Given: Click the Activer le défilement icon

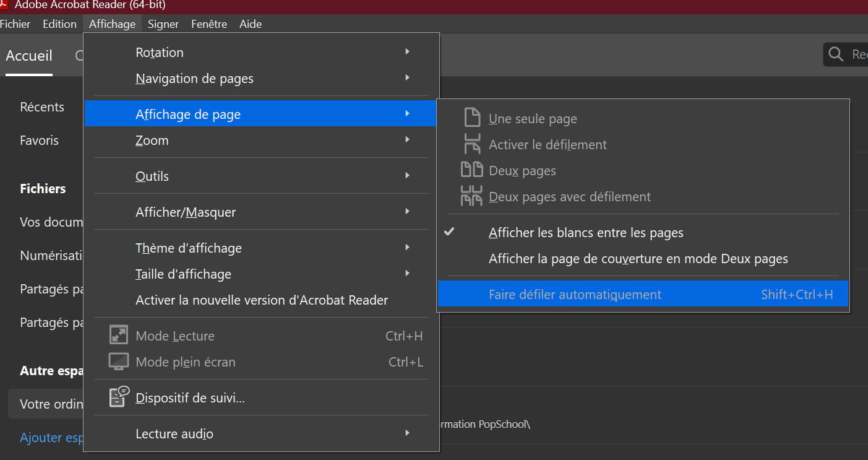Looking at the screenshot, I should tap(472, 144).
